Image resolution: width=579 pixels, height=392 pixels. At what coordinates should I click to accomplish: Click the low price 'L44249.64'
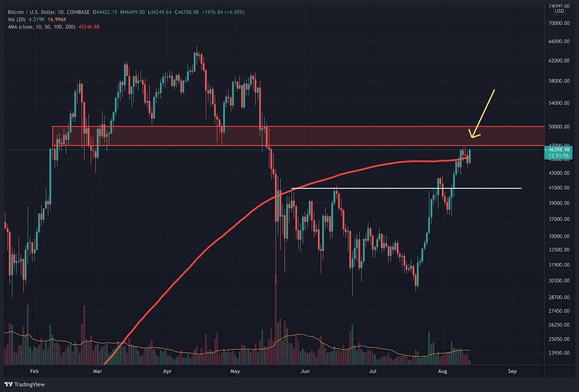point(161,12)
